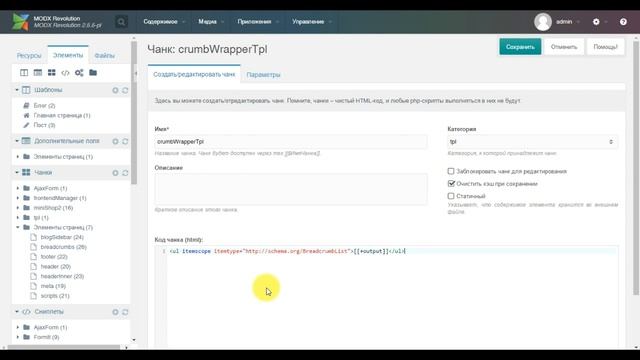Screen dimensions: 640x360
Task: Open the Управление menu
Action: [311, 22]
